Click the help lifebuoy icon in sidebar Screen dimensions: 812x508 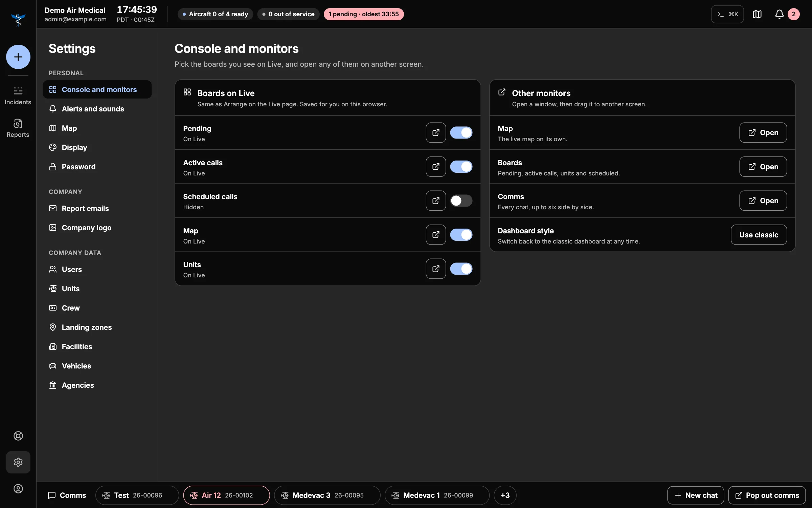click(x=18, y=436)
